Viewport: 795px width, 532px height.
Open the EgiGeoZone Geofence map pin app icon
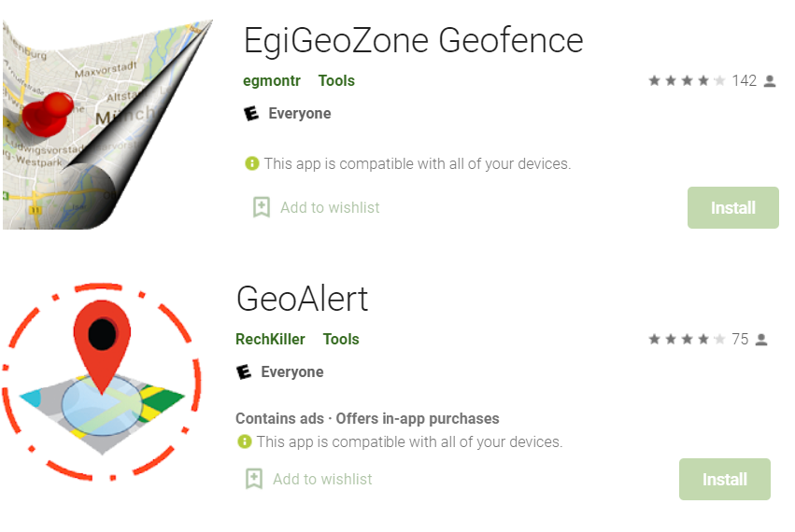(x=107, y=124)
